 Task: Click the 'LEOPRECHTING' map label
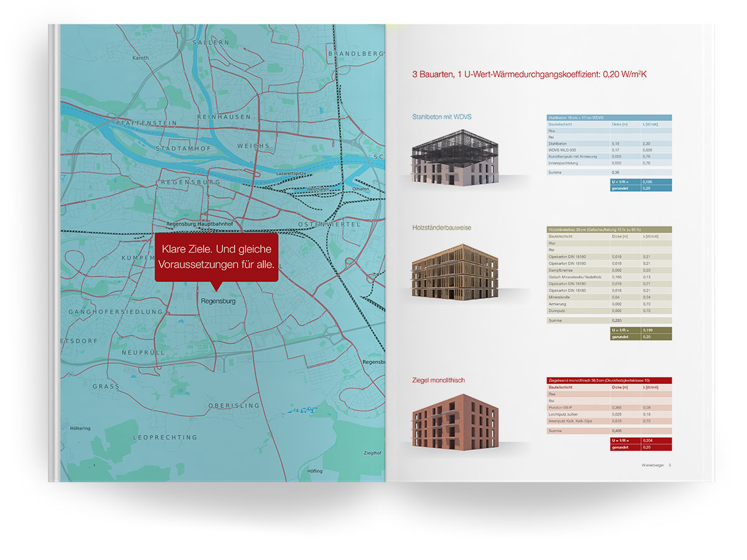(x=165, y=437)
